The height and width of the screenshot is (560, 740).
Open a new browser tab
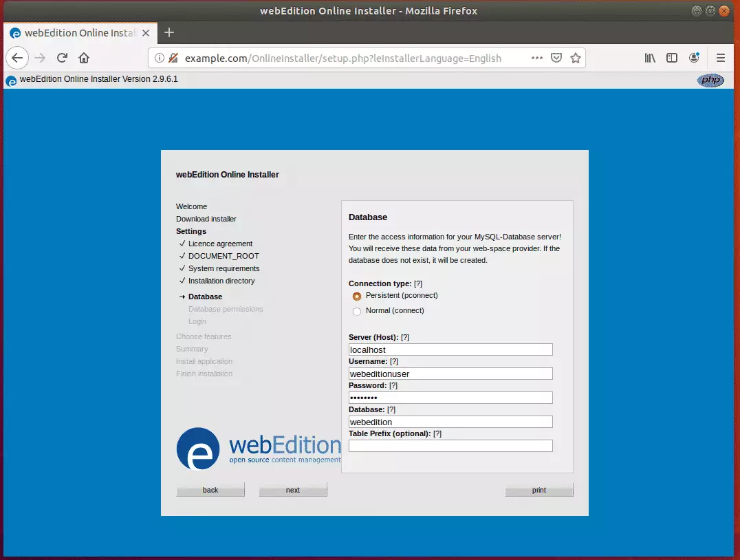point(169,32)
